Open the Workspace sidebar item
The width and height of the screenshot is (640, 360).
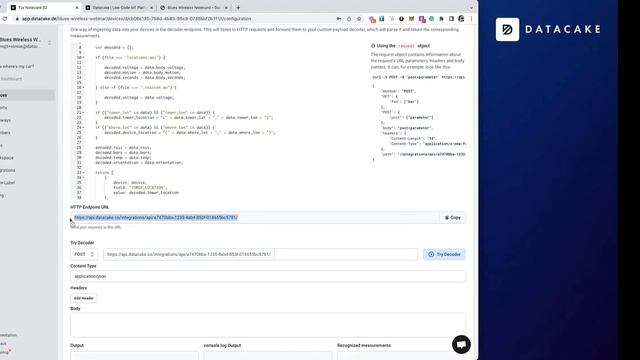click(x=7, y=158)
